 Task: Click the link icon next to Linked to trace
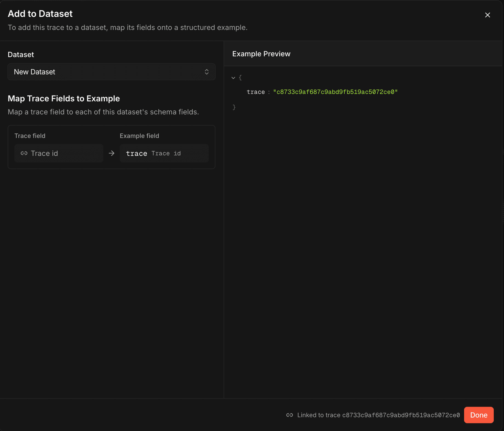(290, 415)
